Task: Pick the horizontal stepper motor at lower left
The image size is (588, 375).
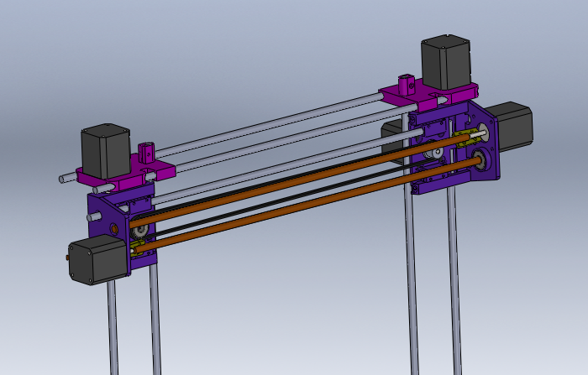Action: (99, 259)
